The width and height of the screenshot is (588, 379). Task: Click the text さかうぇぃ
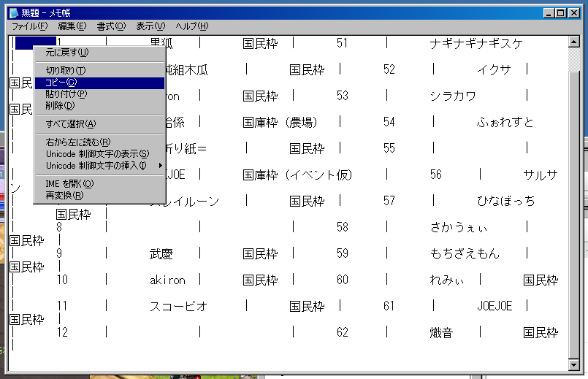(458, 228)
